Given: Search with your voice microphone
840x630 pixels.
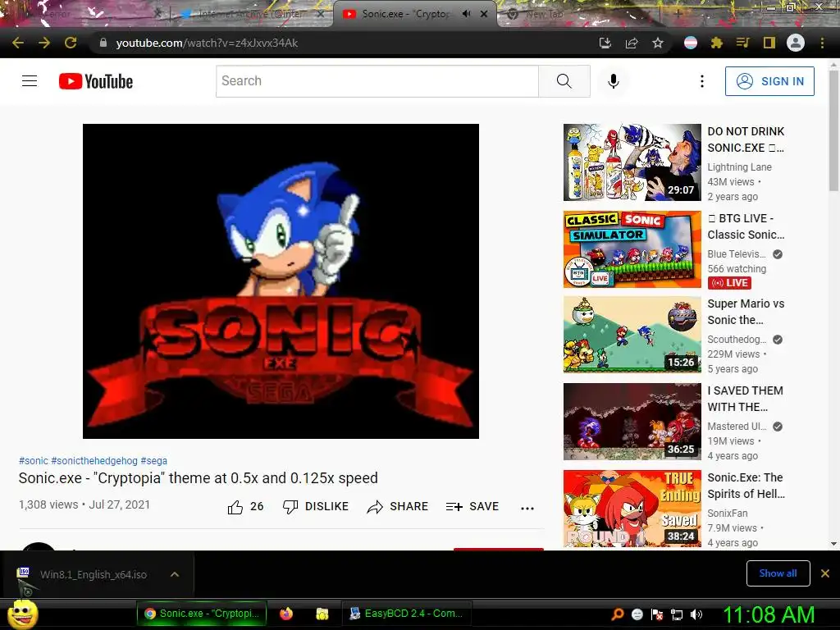Looking at the screenshot, I should point(614,81).
